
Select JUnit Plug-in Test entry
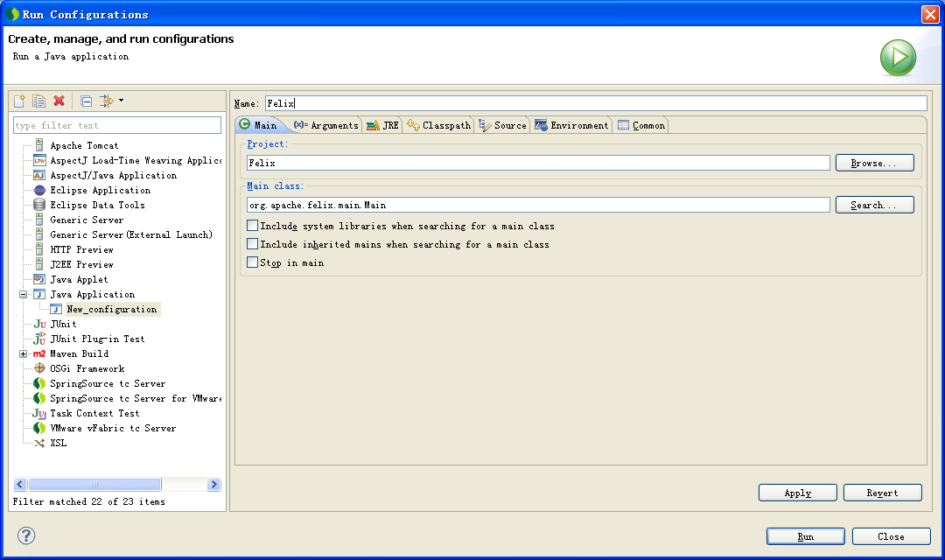[x=97, y=339]
